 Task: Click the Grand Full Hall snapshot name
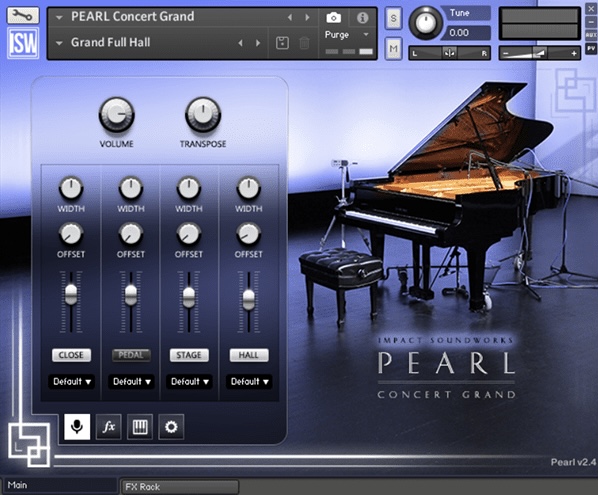click(x=111, y=42)
